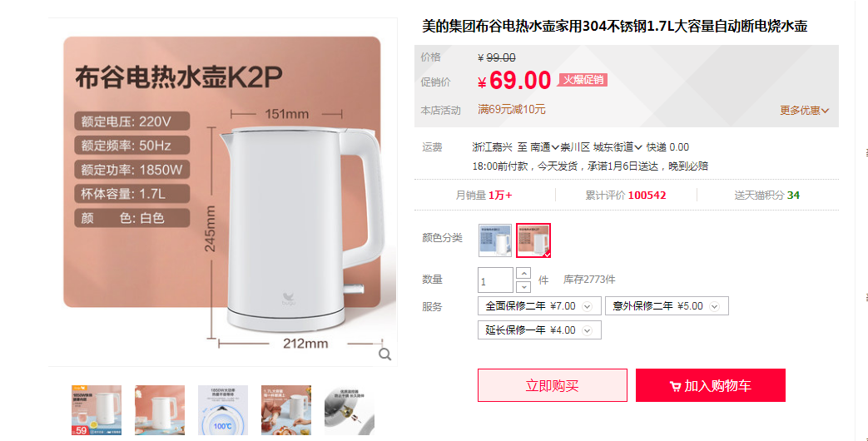The height and width of the screenshot is (441, 868).
Task: Change destination city 南通 dropdown
Action: tap(544, 147)
